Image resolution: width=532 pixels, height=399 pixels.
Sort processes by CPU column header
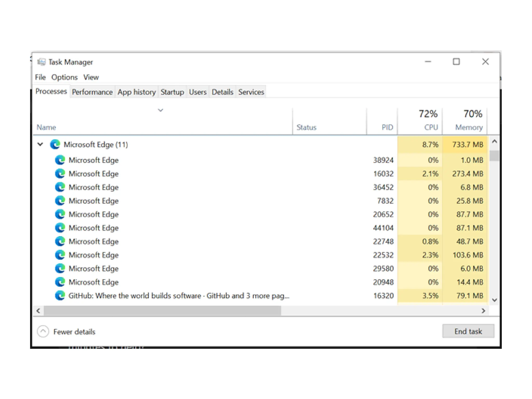coord(431,127)
